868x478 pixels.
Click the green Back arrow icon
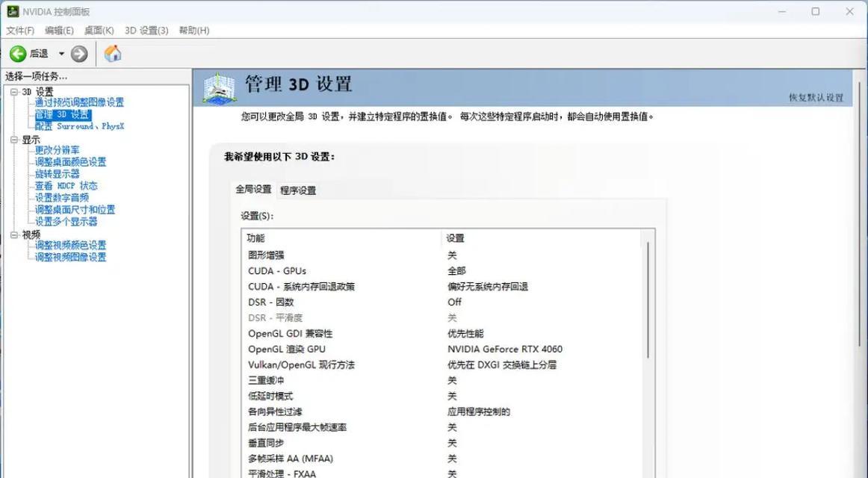pos(18,54)
